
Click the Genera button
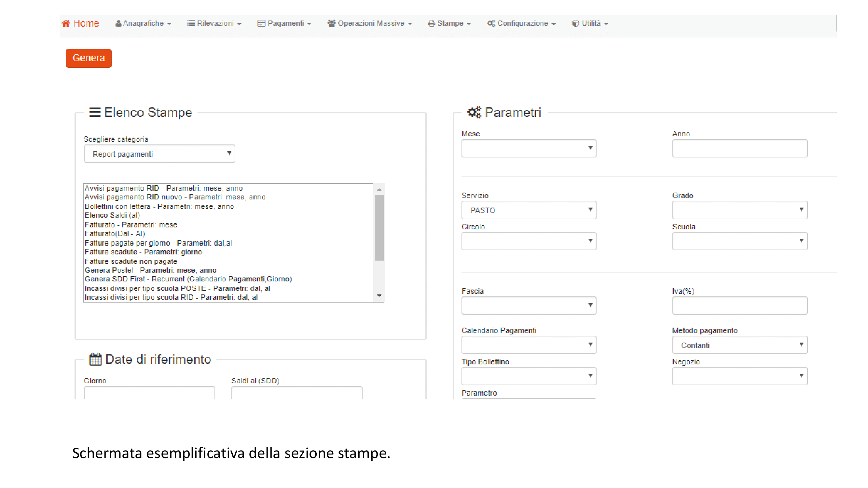click(89, 58)
